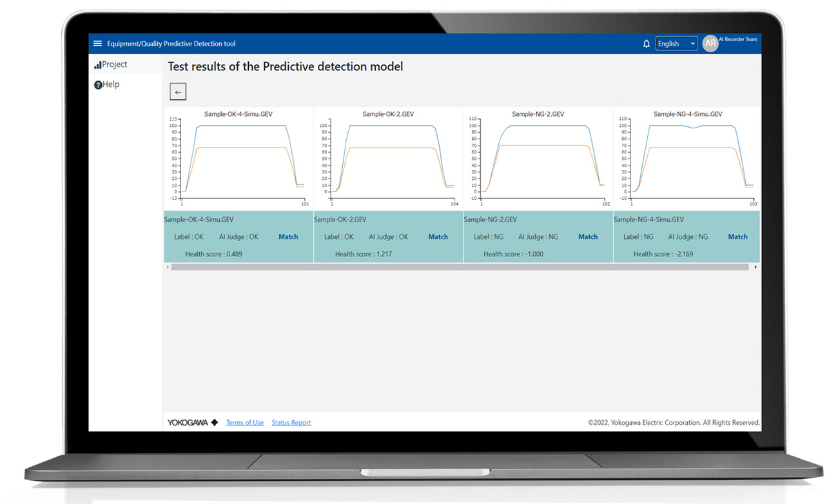The height and width of the screenshot is (504, 838).
Task: Open the AR user avatar
Action: [x=710, y=44]
